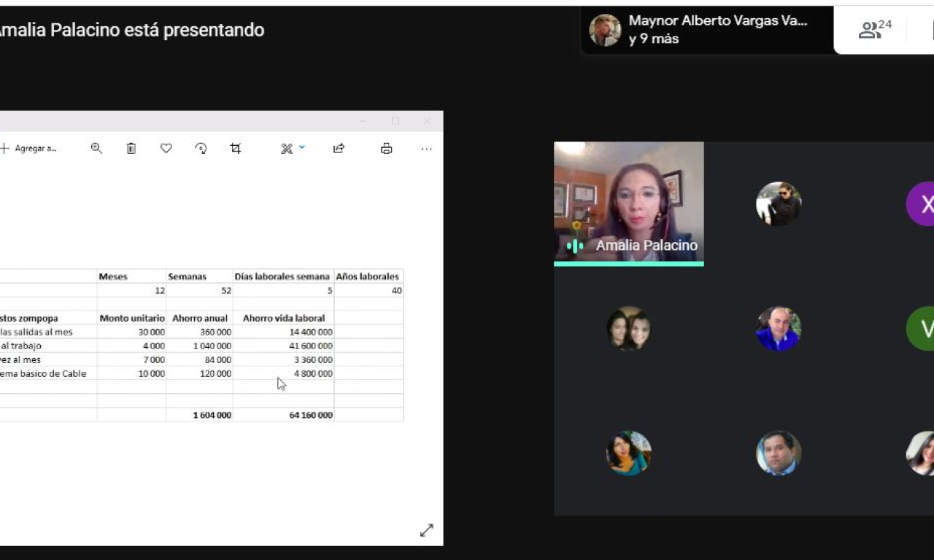The image size is (934, 560).
Task: Click Maynor Alberto Vargas participant notification
Action: point(706,30)
